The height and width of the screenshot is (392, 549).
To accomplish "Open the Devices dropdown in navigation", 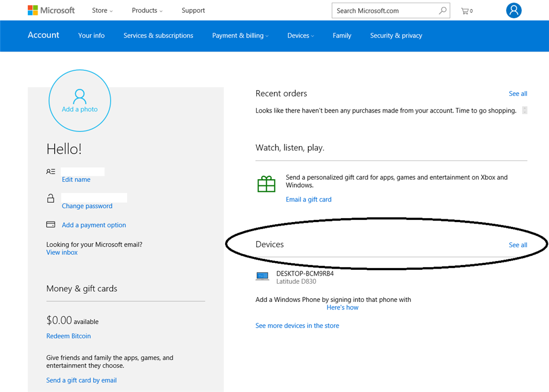I will pos(300,35).
